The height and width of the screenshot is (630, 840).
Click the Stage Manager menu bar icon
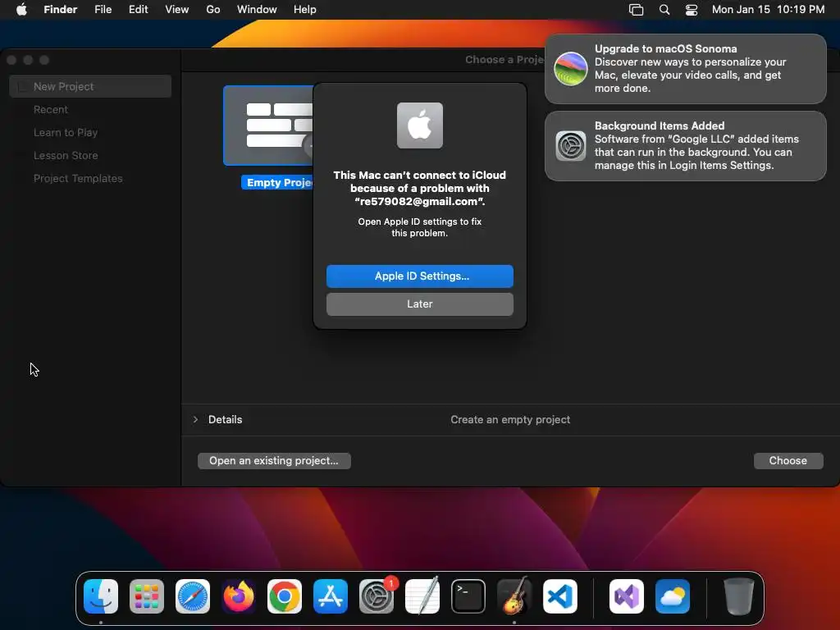pyautogui.click(x=636, y=10)
